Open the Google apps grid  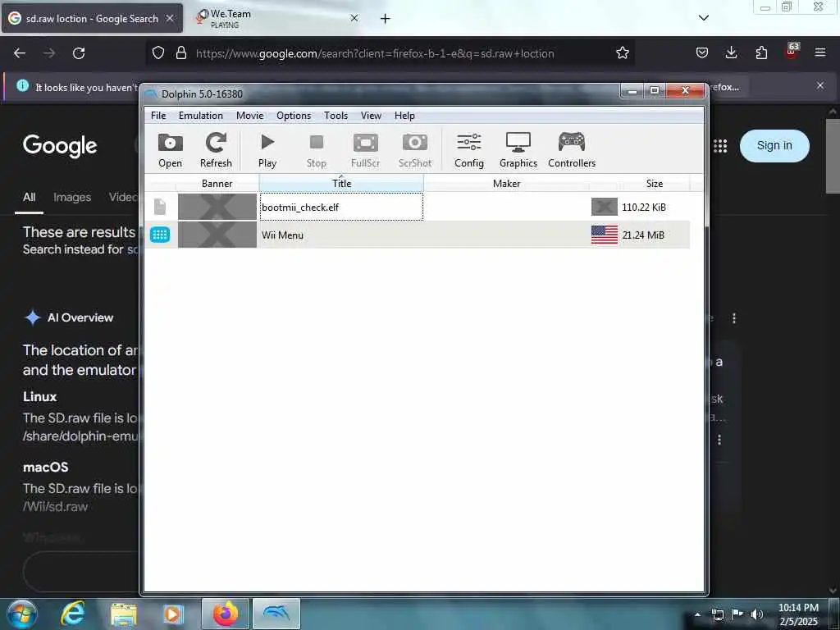pyautogui.click(x=720, y=146)
